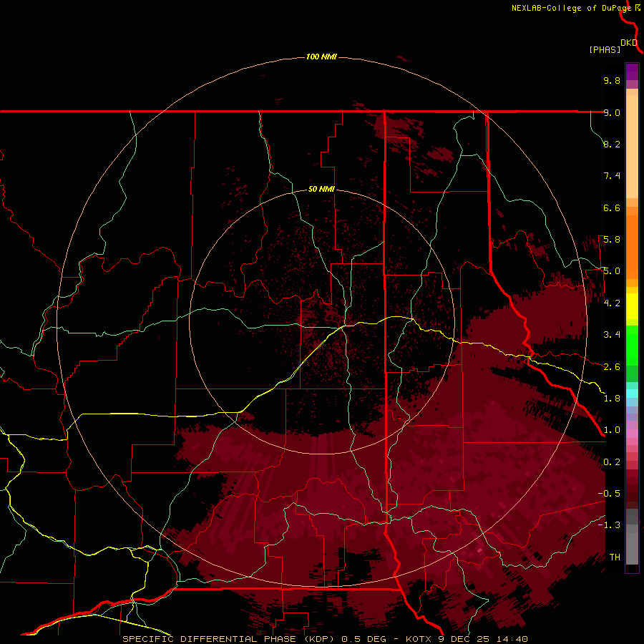This screenshot has height=644, width=644.
Task: Click the 5.0 legend value
Action: (612, 271)
